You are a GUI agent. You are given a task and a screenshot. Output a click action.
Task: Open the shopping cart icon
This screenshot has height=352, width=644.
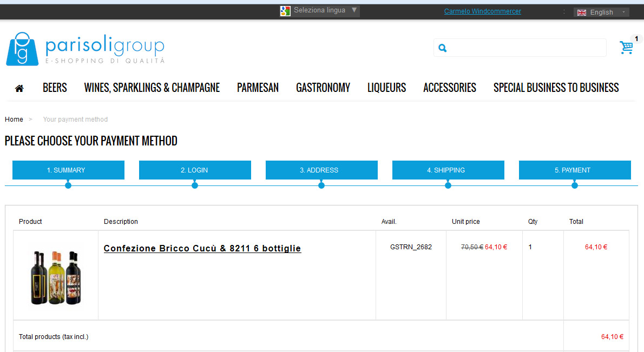click(626, 48)
